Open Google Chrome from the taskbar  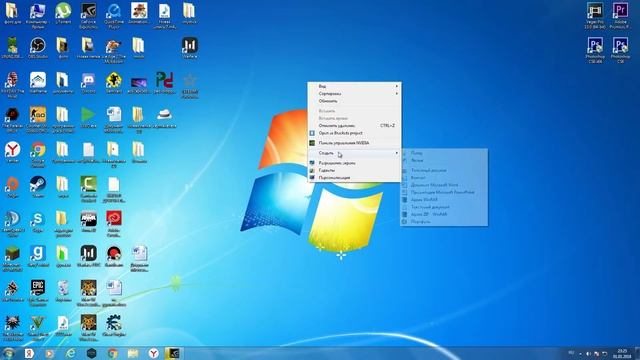112,353
